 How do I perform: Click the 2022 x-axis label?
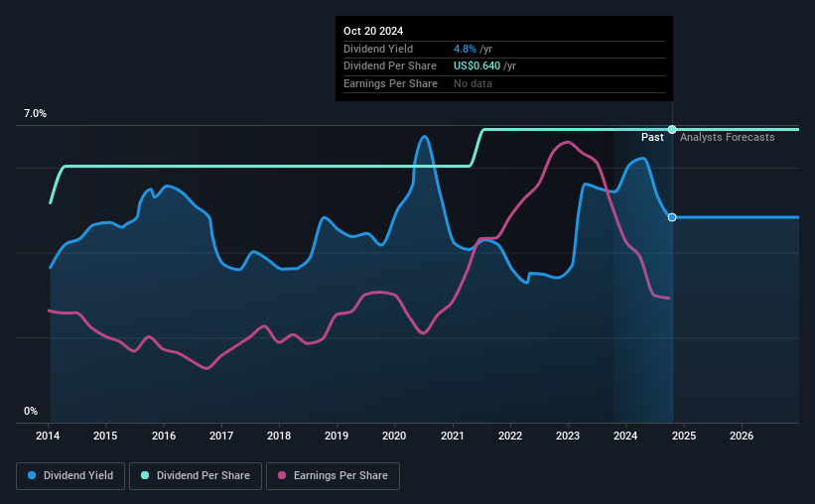click(510, 436)
